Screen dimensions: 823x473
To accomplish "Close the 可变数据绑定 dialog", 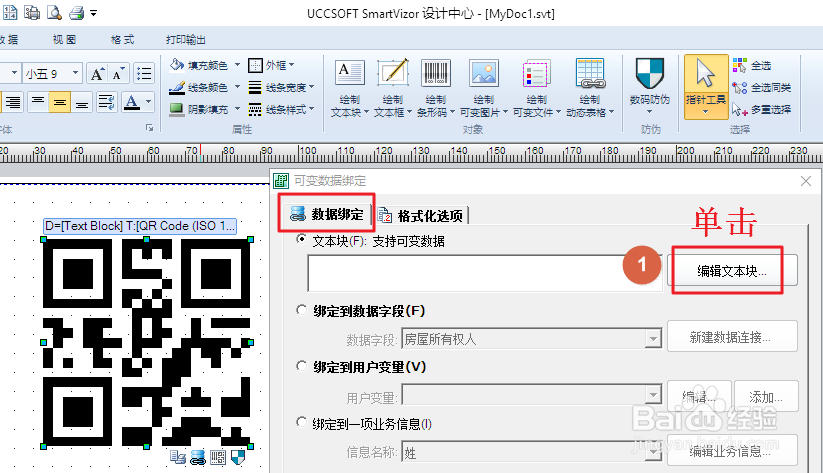I will click(806, 181).
